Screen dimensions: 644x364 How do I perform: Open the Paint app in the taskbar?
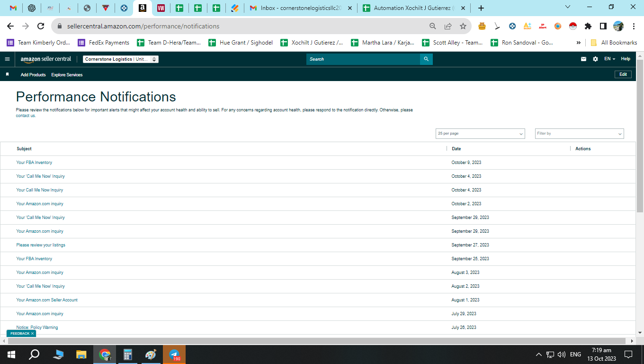150,355
